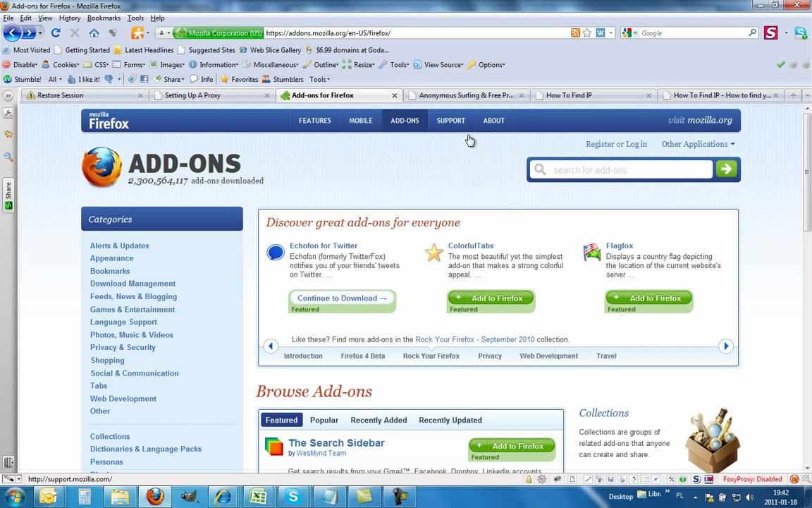Switch to the Restore Session tab
The width and height of the screenshot is (812, 508).
tap(84, 95)
